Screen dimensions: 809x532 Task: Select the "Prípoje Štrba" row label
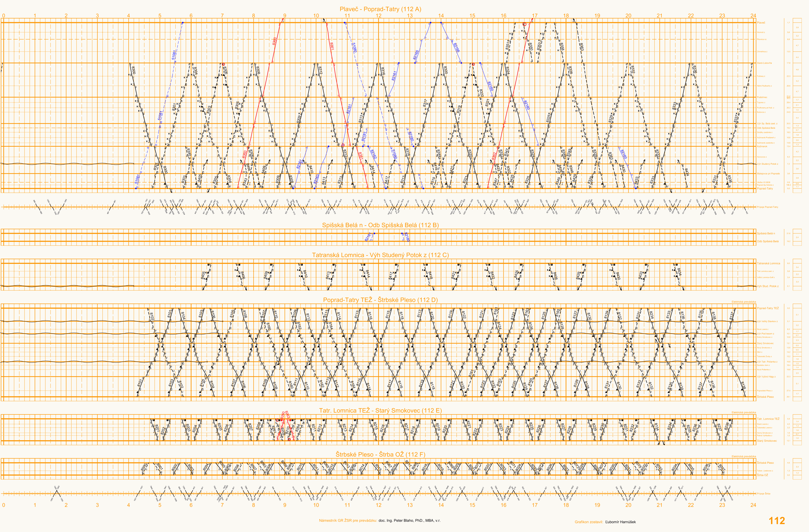pyautogui.click(x=764, y=494)
